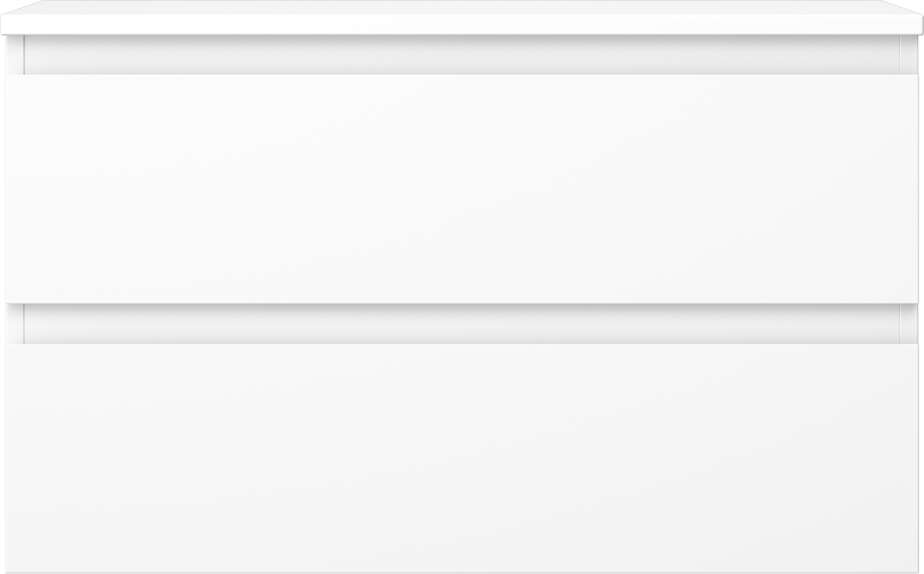Click the white countertop slab
The height and width of the screenshot is (574, 924).
[462, 17]
